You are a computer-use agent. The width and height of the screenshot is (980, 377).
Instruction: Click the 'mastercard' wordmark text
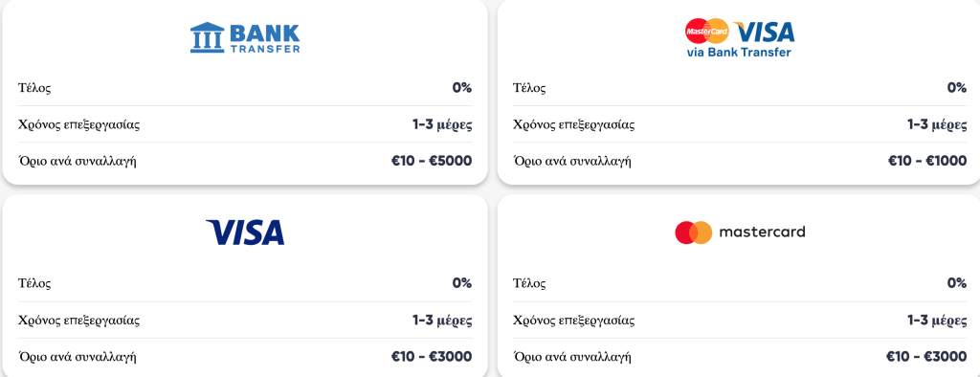click(763, 232)
